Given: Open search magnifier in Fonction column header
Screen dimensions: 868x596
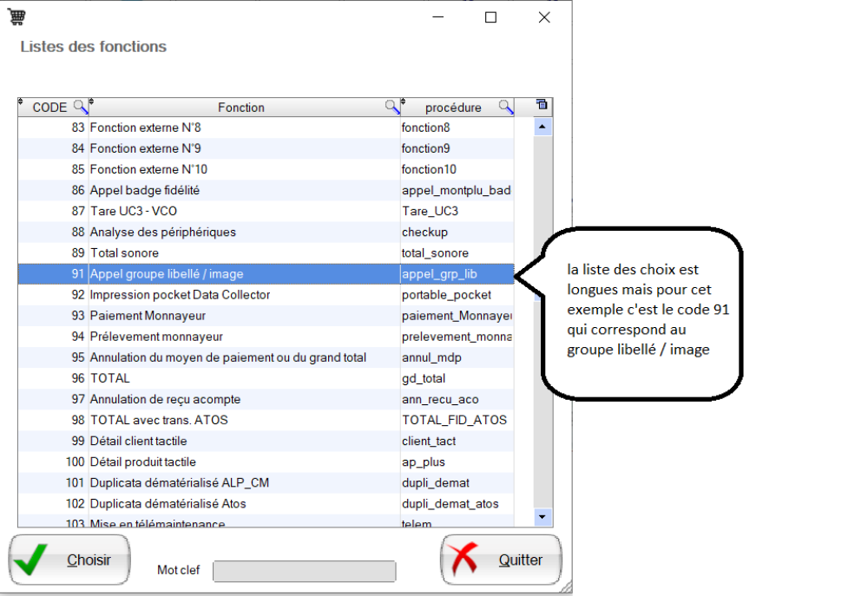Looking at the screenshot, I should point(392,107).
